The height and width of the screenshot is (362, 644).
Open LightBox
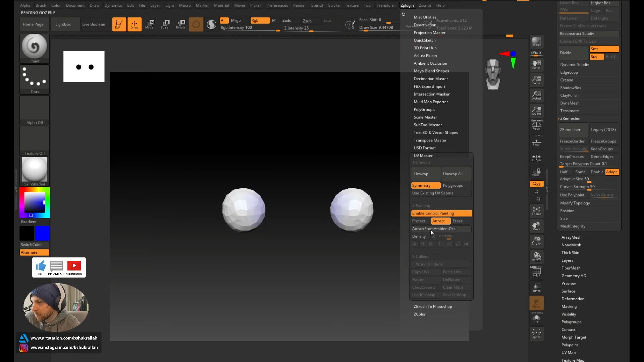tap(63, 24)
